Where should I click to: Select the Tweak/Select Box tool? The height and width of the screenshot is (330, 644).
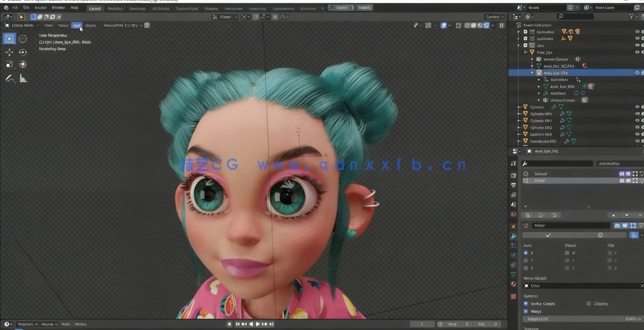pyautogui.click(x=9, y=38)
